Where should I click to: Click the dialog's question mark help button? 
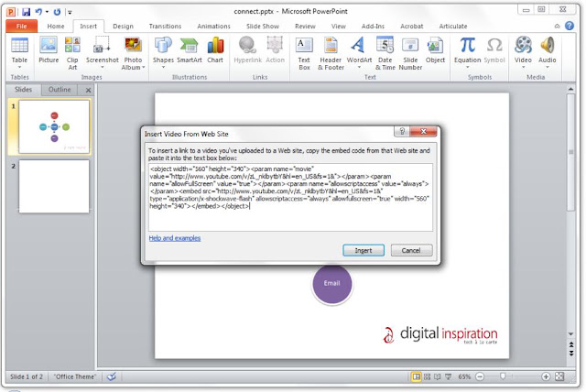pos(402,131)
